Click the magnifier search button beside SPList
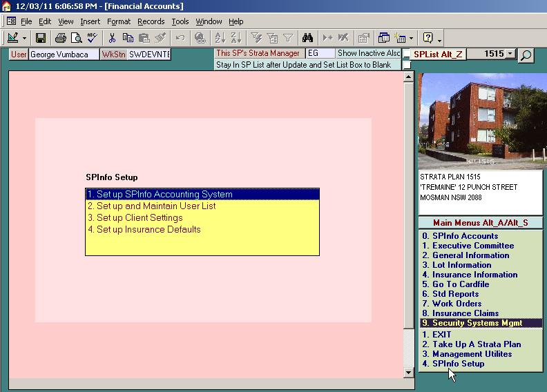547x392 pixels. click(x=526, y=55)
